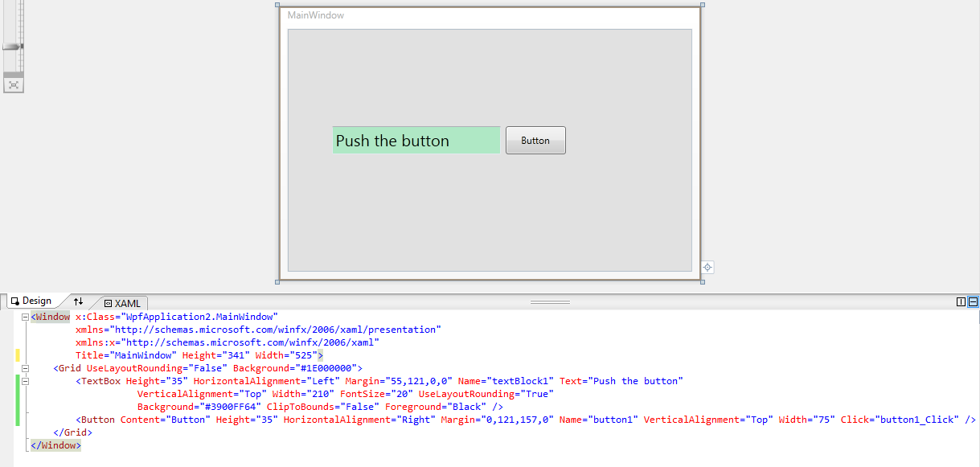Click the swap Design/XAML panes arrows icon
The height and width of the screenshot is (467, 980).
click(78, 301)
